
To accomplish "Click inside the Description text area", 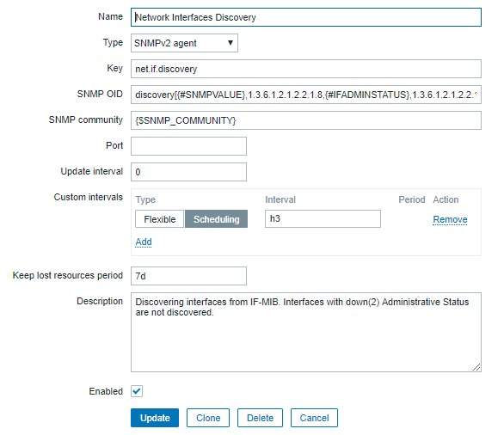I will [x=305, y=332].
